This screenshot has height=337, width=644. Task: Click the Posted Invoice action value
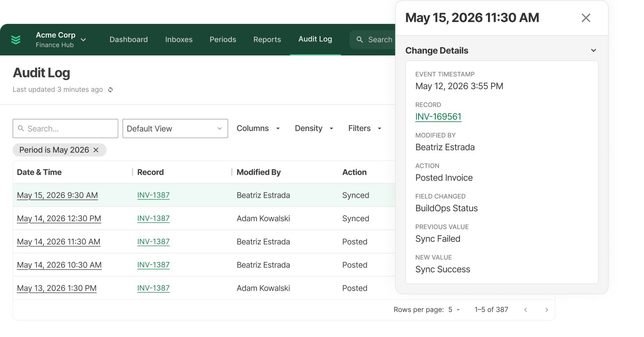coord(444,178)
